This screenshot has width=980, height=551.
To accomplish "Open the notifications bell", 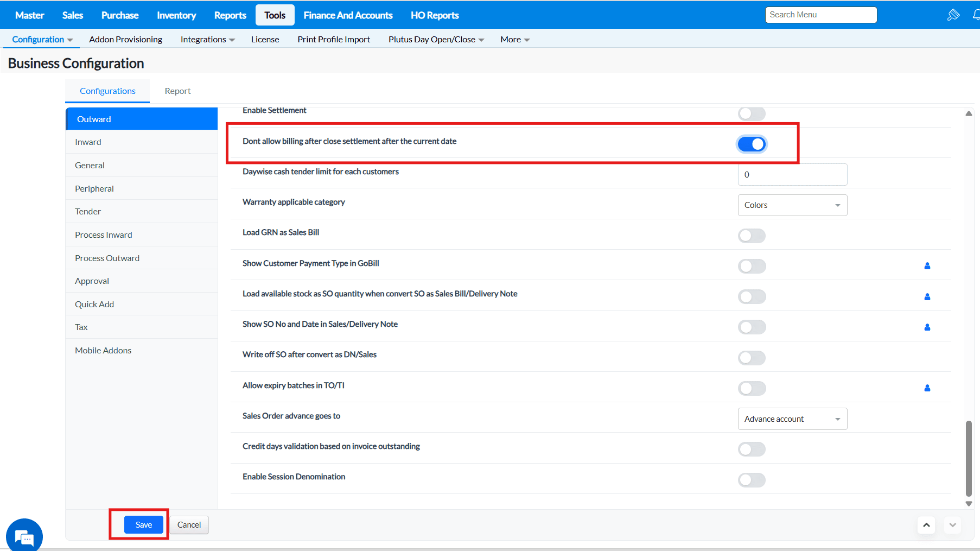I will tap(976, 15).
